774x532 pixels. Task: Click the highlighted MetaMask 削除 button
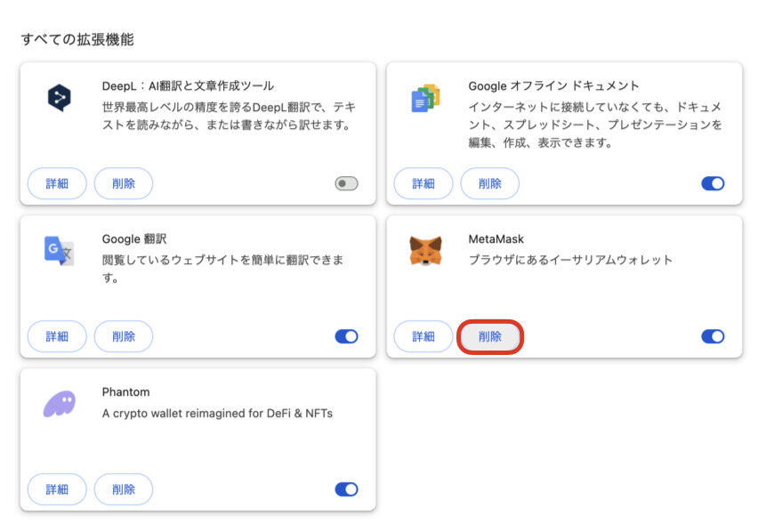[489, 336]
